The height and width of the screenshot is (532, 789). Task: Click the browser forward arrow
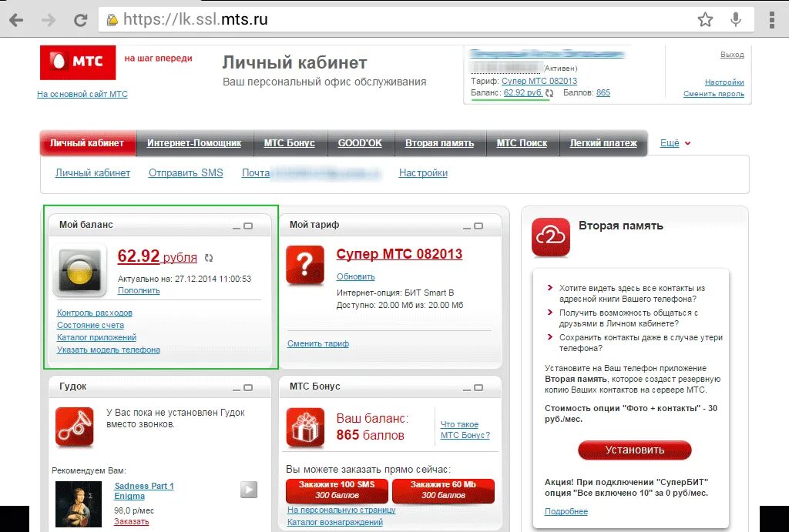click(49, 20)
